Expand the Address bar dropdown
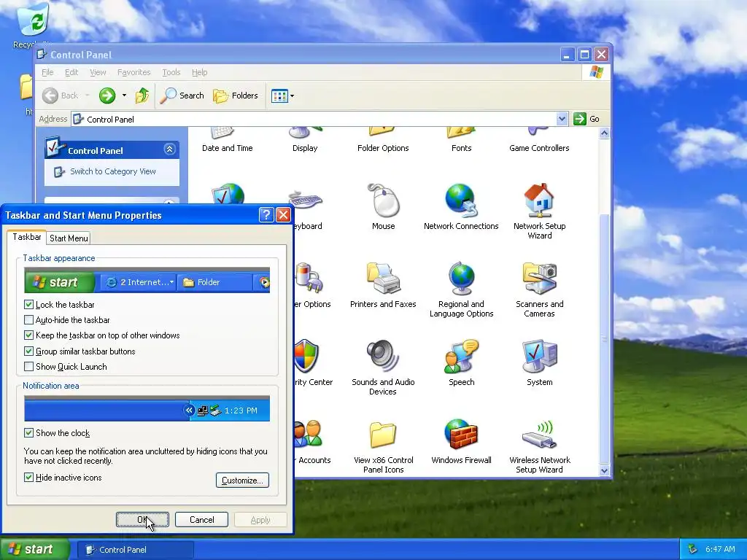 click(x=562, y=119)
